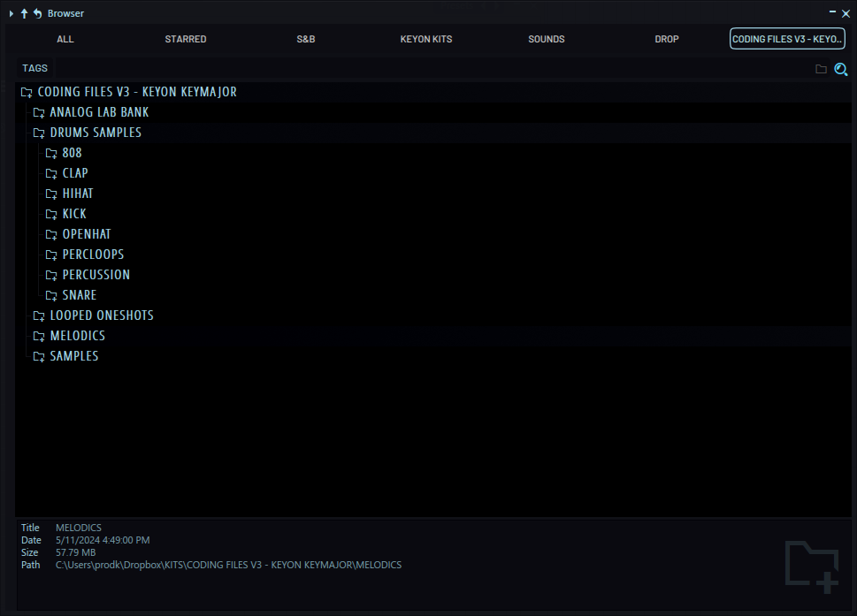The image size is (857, 616).
Task: Click the TAGS button
Action: (x=35, y=68)
